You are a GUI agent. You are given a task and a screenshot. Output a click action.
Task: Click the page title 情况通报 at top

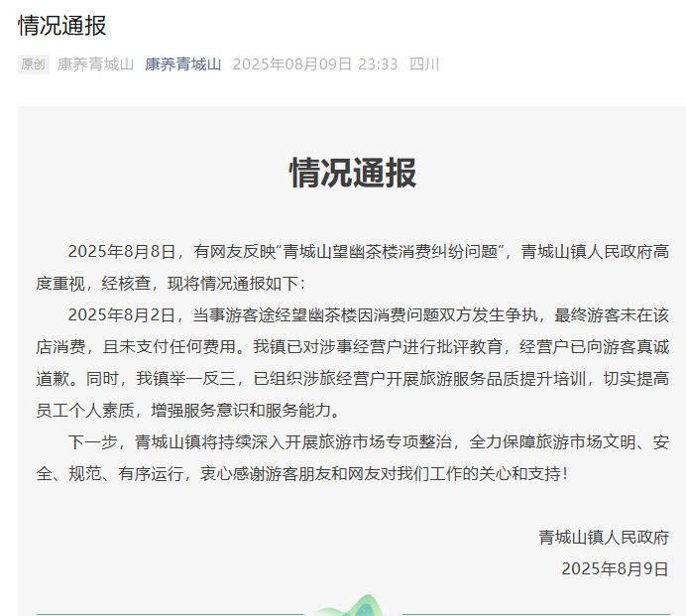[x=61, y=26]
